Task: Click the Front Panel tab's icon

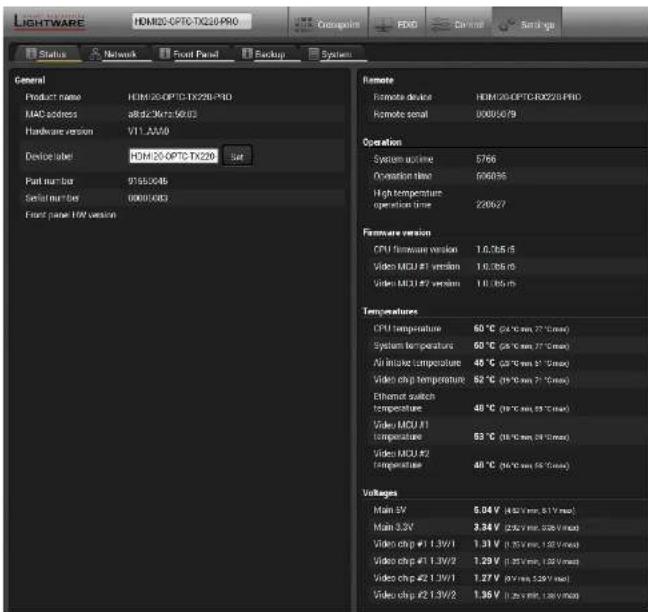Action: click(x=164, y=54)
